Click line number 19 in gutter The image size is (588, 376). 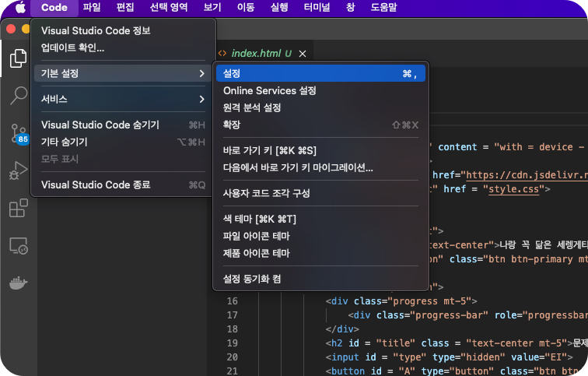pyautogui.click(x=232, y=343)
